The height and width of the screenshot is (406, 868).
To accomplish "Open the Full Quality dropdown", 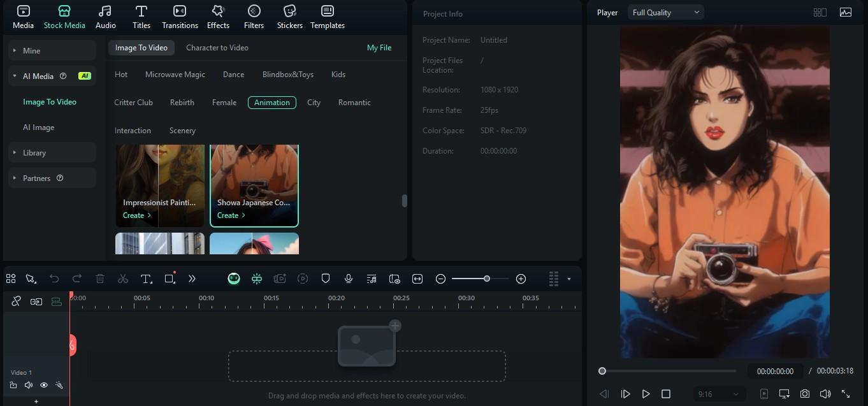I will click(x=665, y=13).
